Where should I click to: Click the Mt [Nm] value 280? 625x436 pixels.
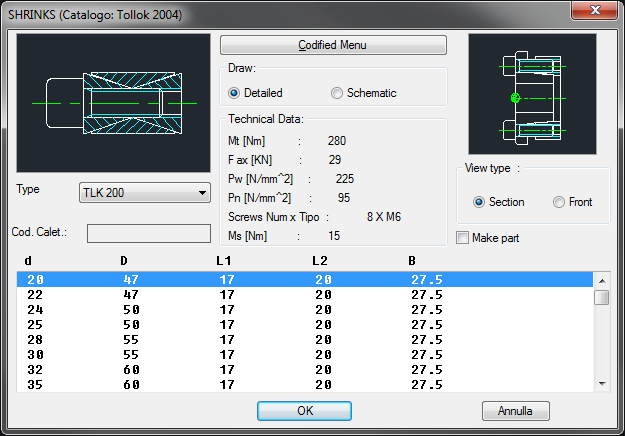coord(337,141)
